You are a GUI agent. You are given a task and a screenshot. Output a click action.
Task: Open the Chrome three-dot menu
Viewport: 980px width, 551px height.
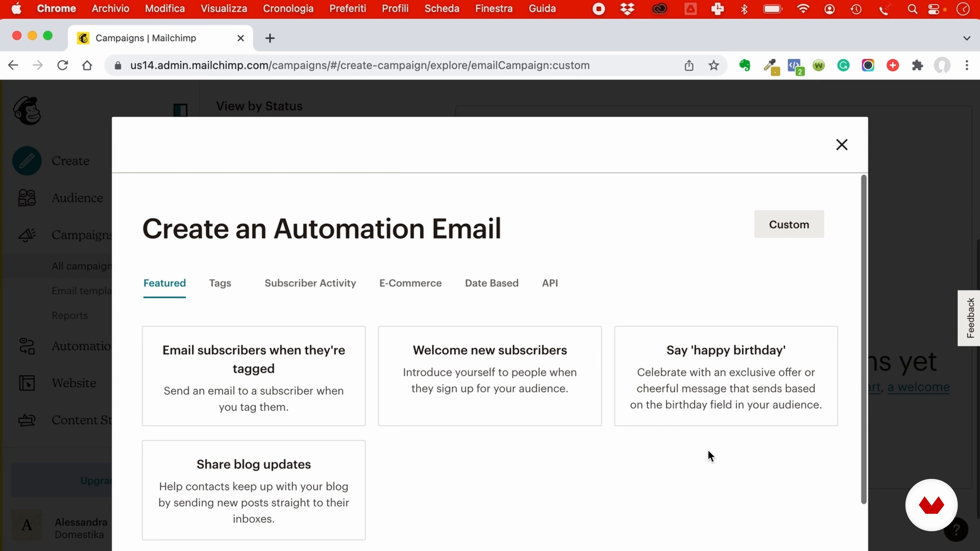pyautogui.click(x=967, y=65)
